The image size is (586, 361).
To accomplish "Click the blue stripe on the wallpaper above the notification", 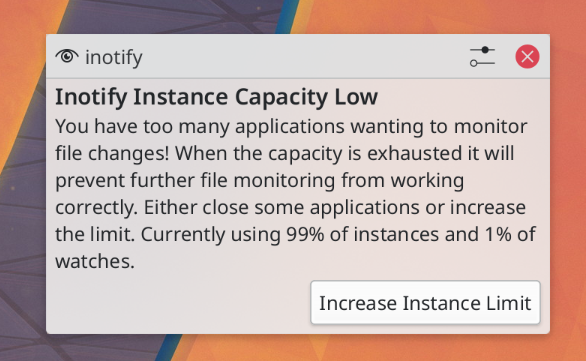I will click(x=286, y=17).
